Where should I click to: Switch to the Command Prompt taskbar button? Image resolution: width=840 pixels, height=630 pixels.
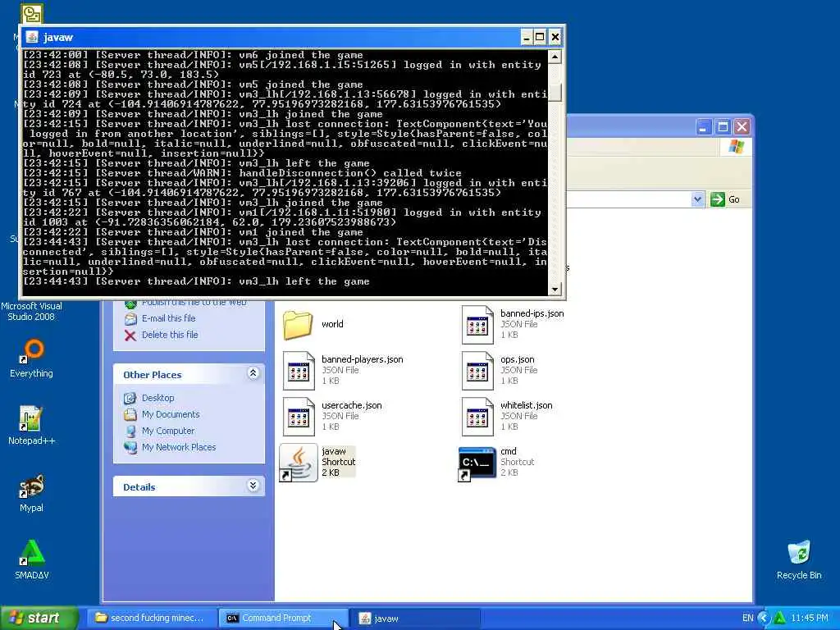pos(283,619)
